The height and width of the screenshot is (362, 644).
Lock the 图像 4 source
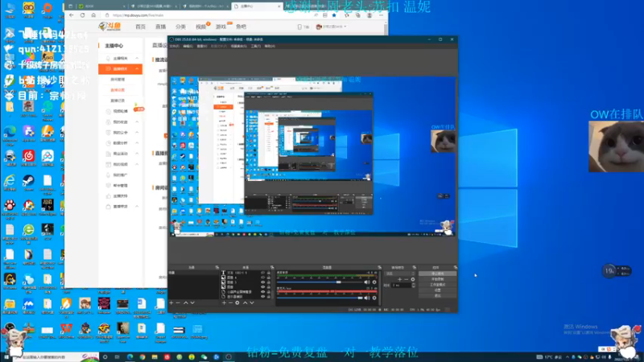coord(269,278)
